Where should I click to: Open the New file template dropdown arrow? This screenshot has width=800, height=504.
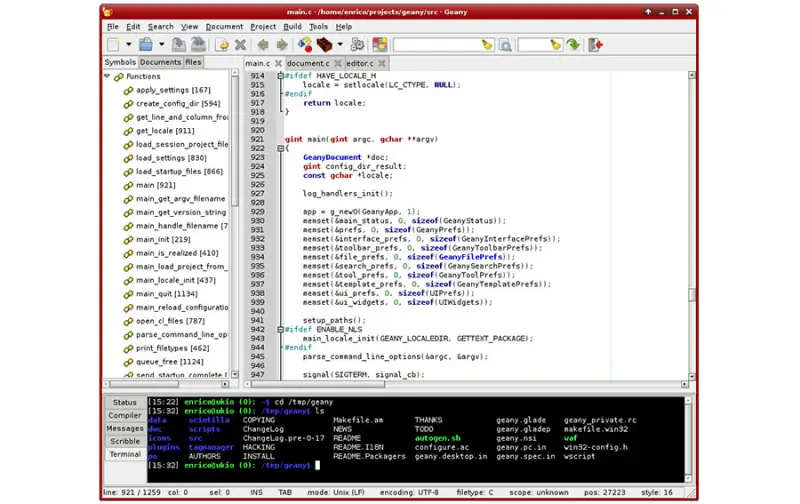click(129, 45)
